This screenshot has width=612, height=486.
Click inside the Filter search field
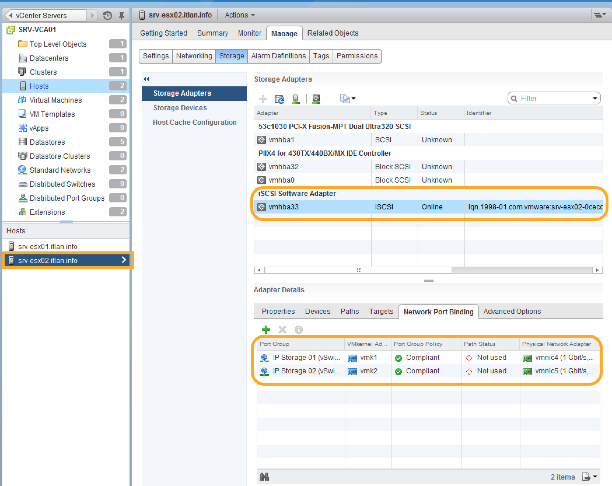(553, 99)
